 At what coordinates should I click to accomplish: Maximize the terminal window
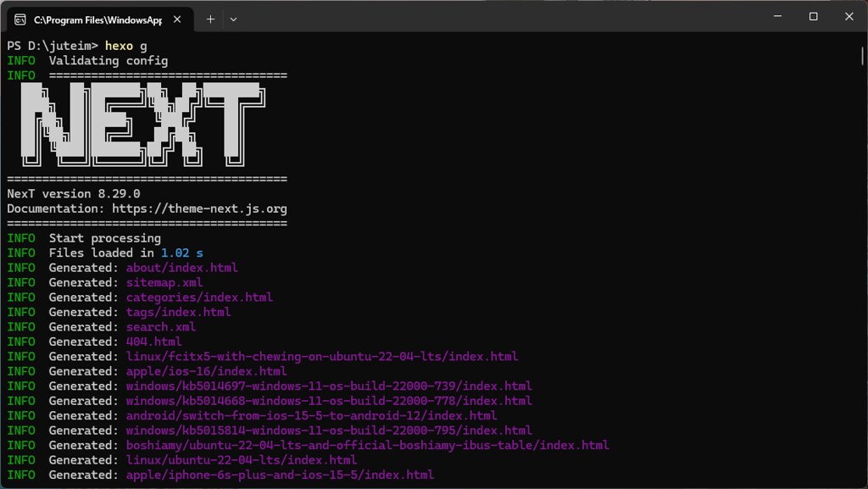[813, 16]
